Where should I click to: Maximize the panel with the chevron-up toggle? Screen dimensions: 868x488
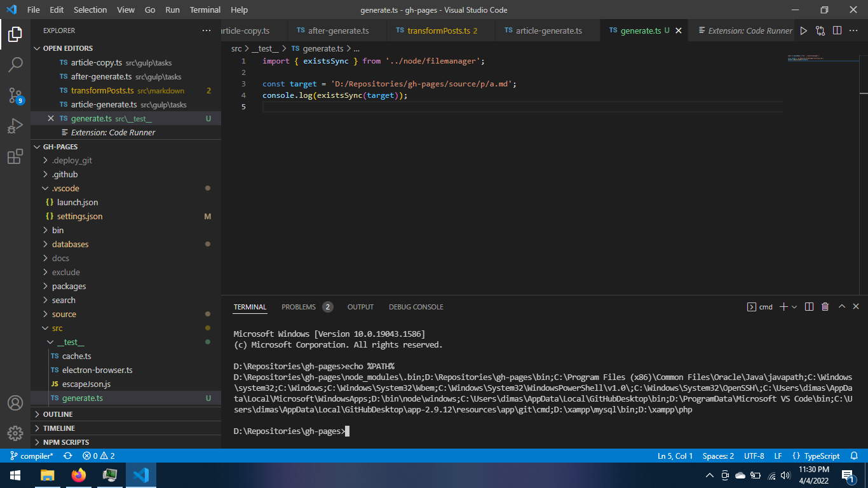[x=841, y=307]
